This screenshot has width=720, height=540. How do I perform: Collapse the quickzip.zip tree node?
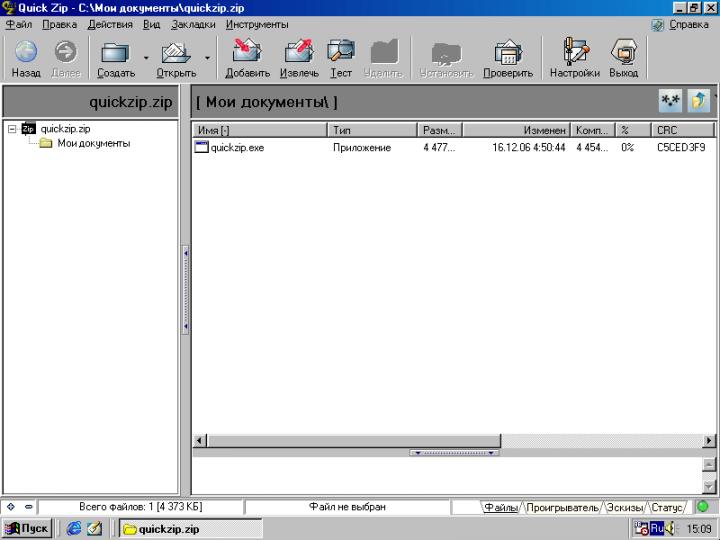[x=12, y=128]
